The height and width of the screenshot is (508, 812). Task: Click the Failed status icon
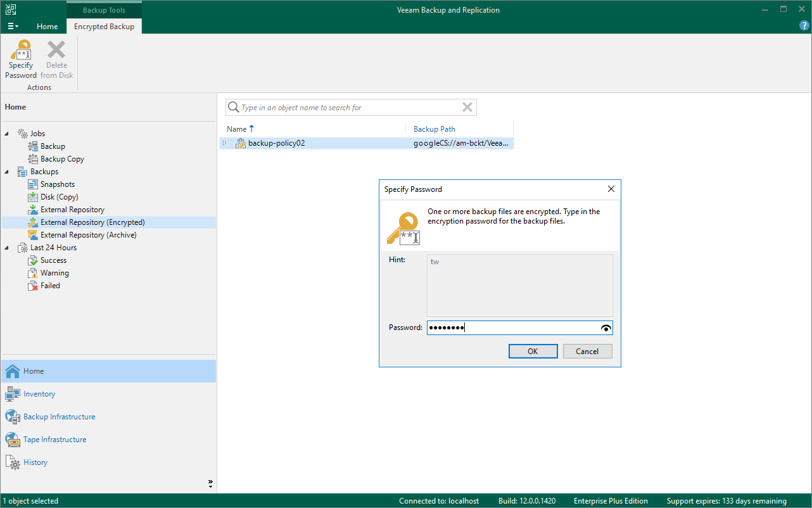pyautogui.click(x=33, y=286)
